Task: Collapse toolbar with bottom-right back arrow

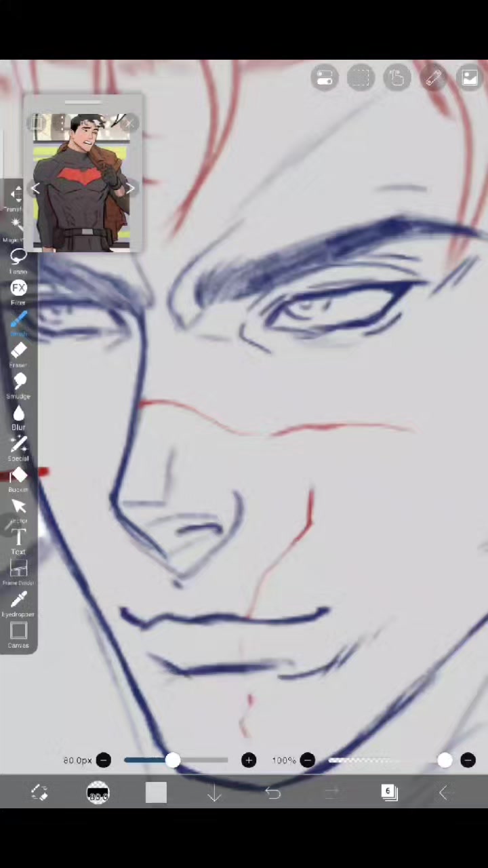Action: 445,793
